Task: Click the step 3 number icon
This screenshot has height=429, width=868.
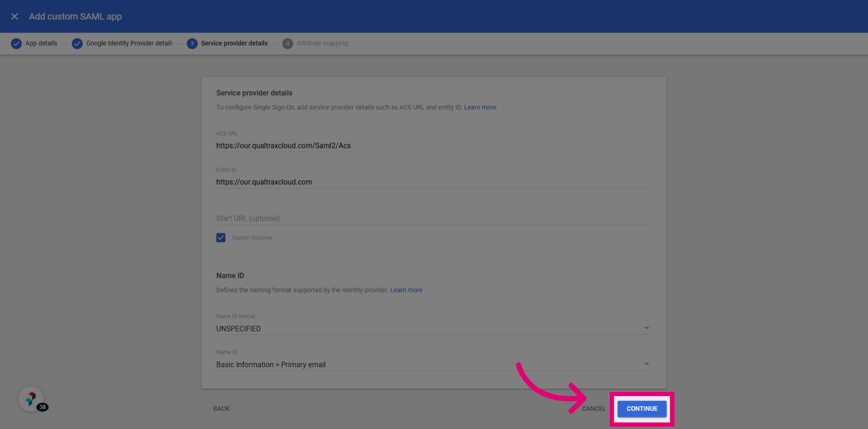Action: click(192, 43)
